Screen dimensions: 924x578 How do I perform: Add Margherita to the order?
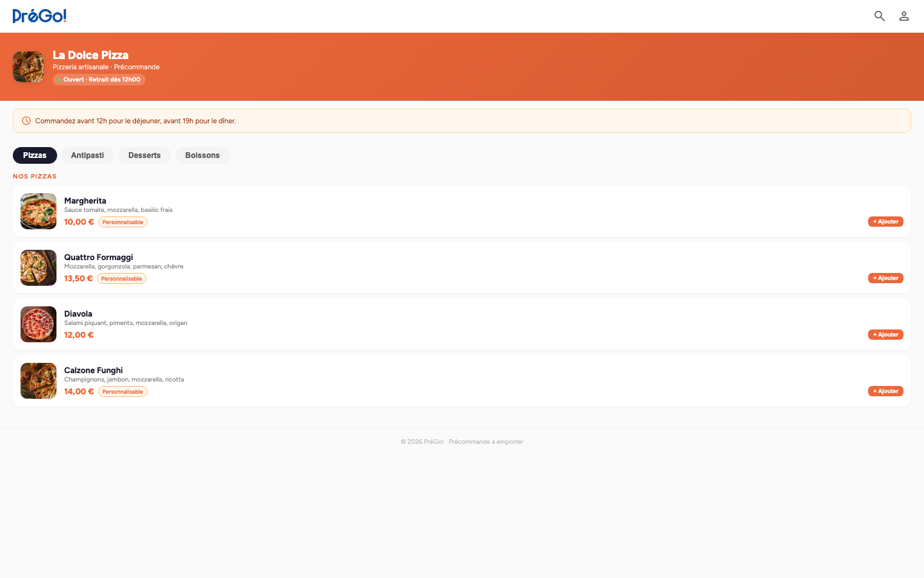886,222
